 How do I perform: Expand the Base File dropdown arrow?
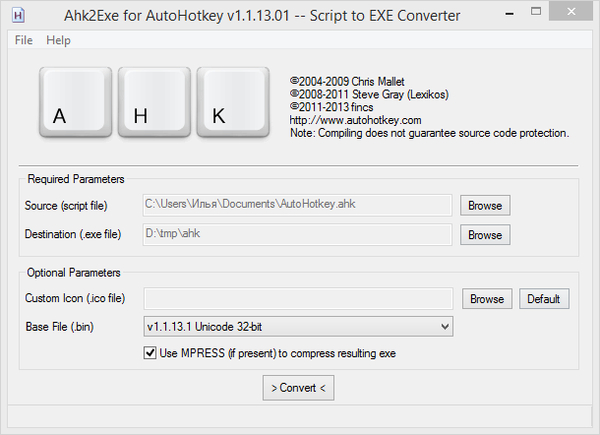tap(444, 327)
